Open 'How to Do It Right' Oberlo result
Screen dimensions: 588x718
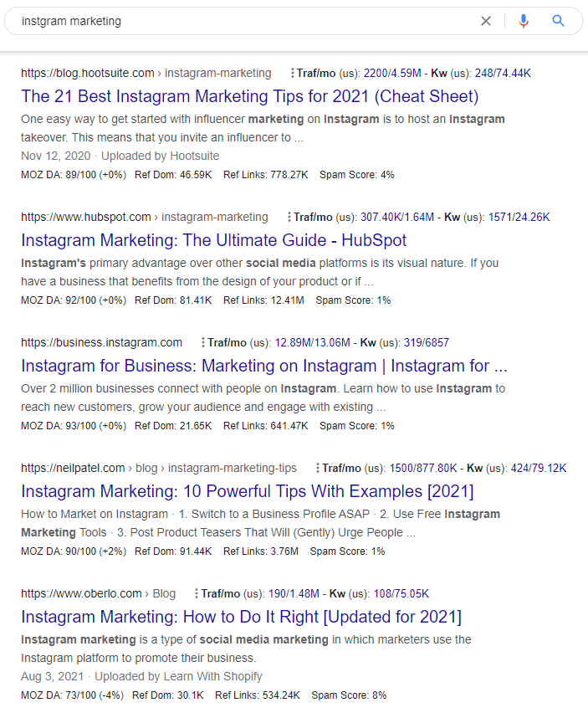241,617
